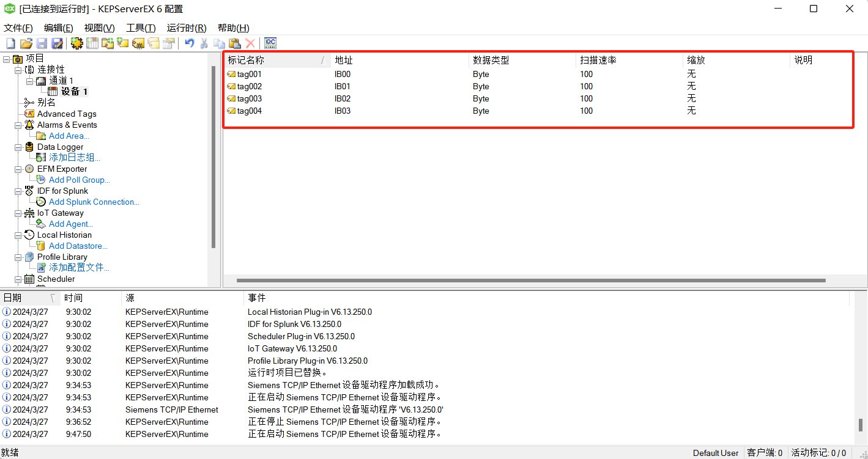Click the New Tag toolbar icon
Viewport: 868px width, 459px height.
coord(123,43)
